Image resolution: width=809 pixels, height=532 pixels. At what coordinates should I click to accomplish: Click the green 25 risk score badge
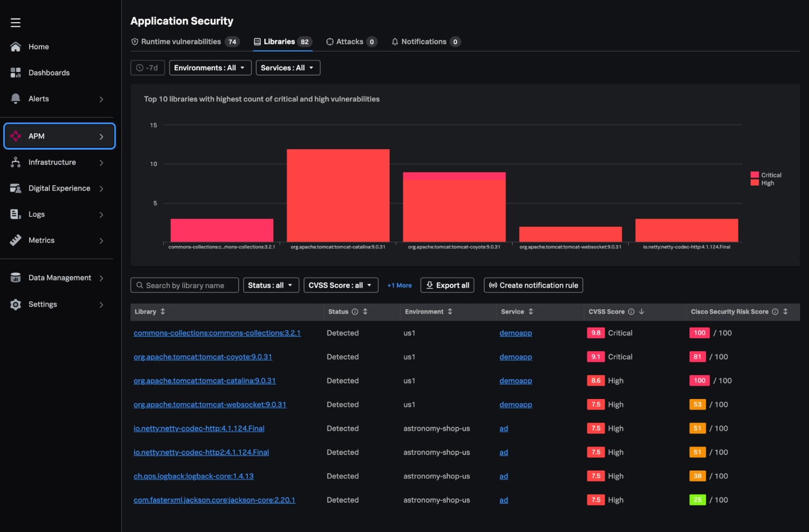point(698,500)
